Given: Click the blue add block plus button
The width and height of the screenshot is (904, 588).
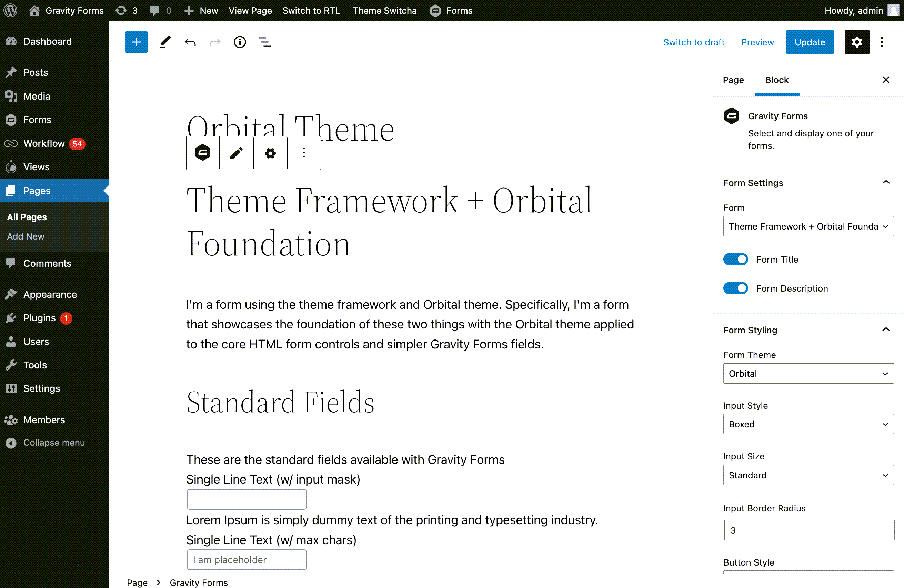Looking at the screenshot, I should [x=137, y=42].
